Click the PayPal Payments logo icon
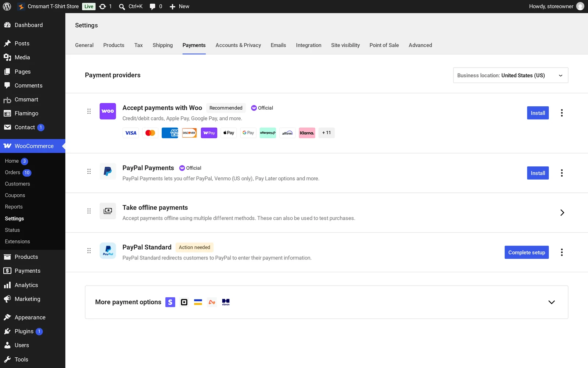Screen dimensions: 588x368 [x=108, y=171]
